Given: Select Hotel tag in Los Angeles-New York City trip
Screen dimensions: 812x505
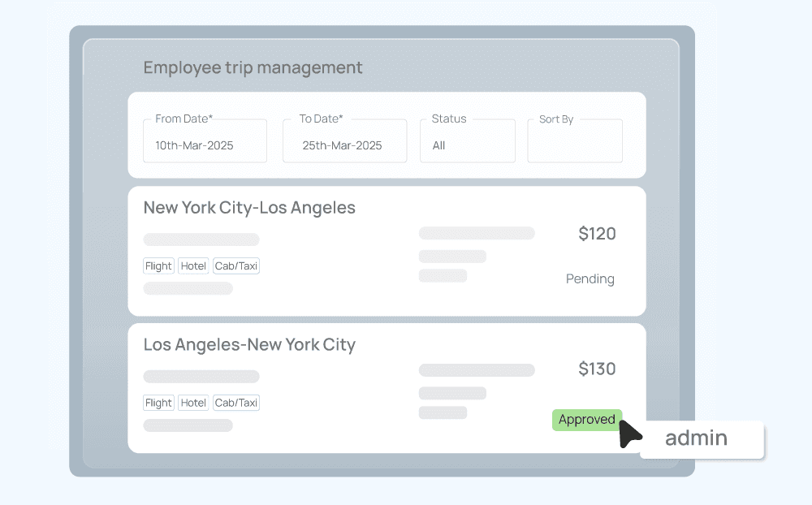Looking at the screenshot, I should 193,403.
